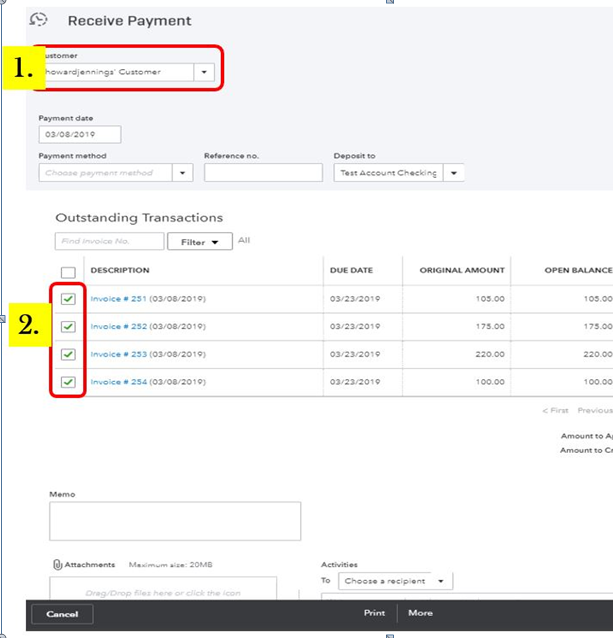Click the Choose payment method field

106,173
